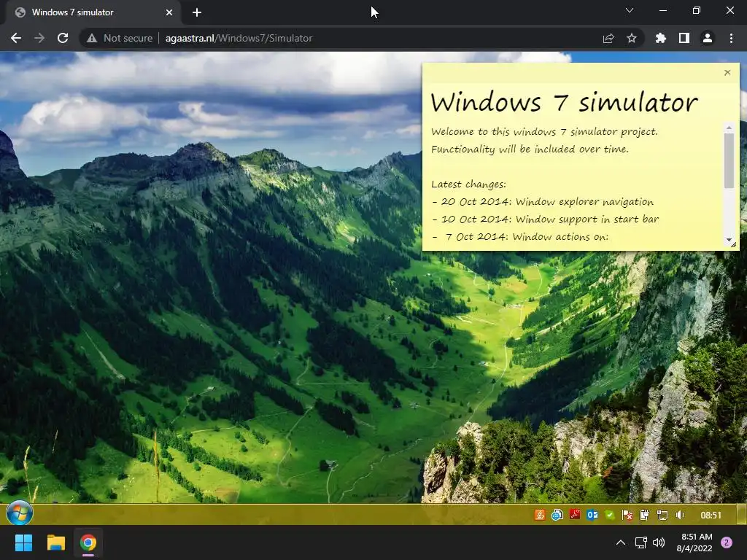Click the Not secure warning indicator
The image size is (747, 560).
click(x=120, y=38)
